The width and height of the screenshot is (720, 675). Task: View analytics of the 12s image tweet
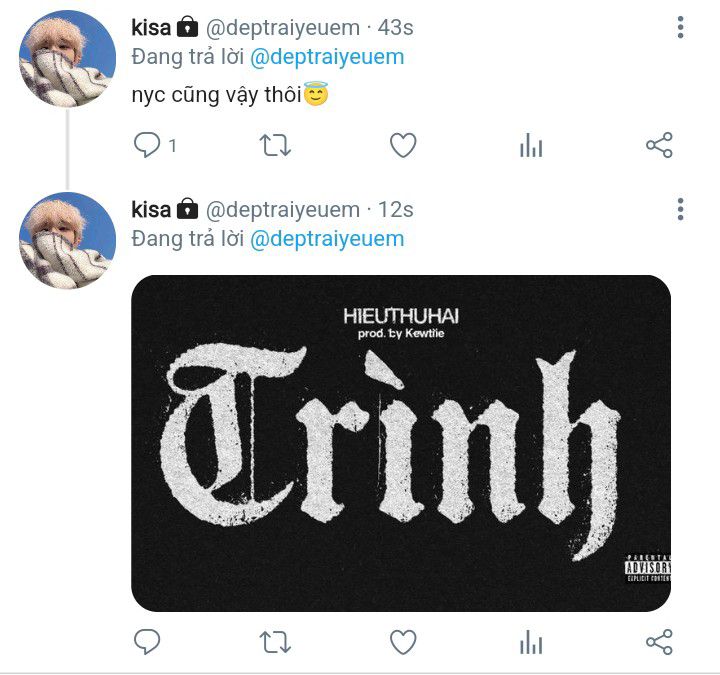531,641
